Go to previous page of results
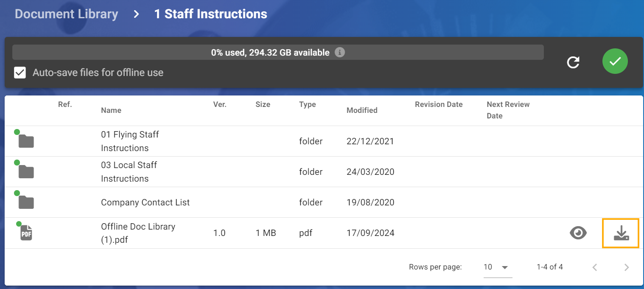 coord(595,267)
